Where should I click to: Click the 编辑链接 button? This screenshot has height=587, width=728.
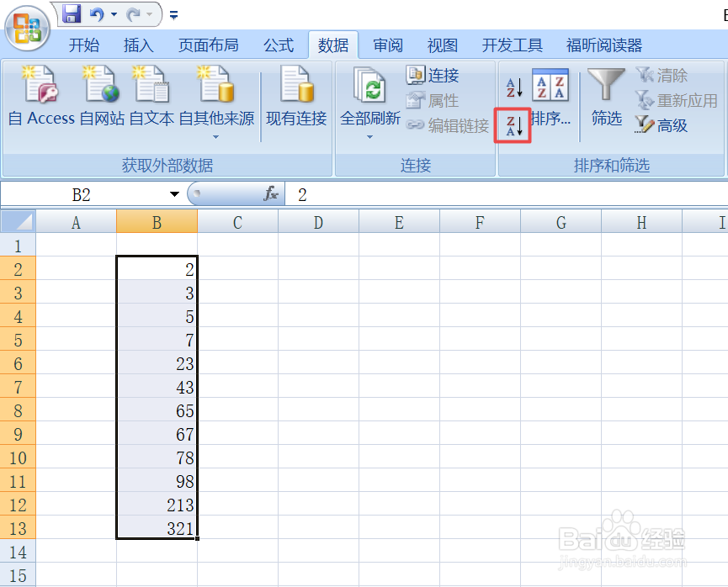(x=448, y=125)
